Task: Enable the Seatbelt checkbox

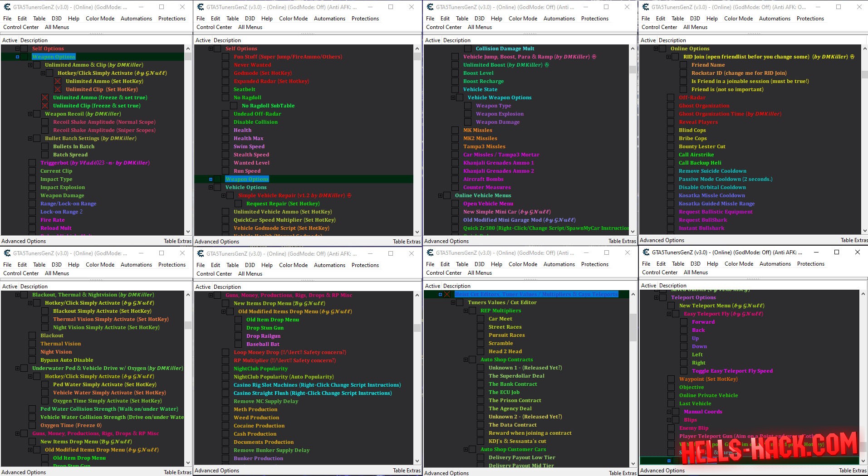Action: [226, 89]
